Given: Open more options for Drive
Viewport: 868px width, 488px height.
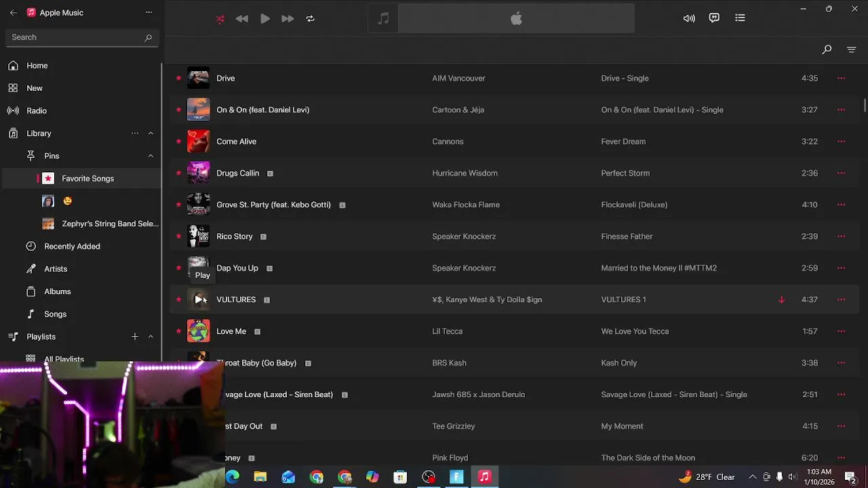Looking at the screenshot, I should 841,78.
